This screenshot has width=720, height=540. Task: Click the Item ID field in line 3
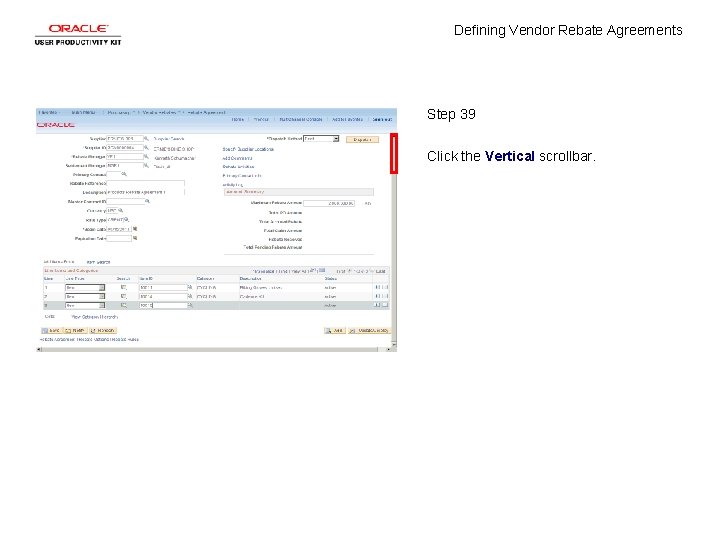pos(163,305)
